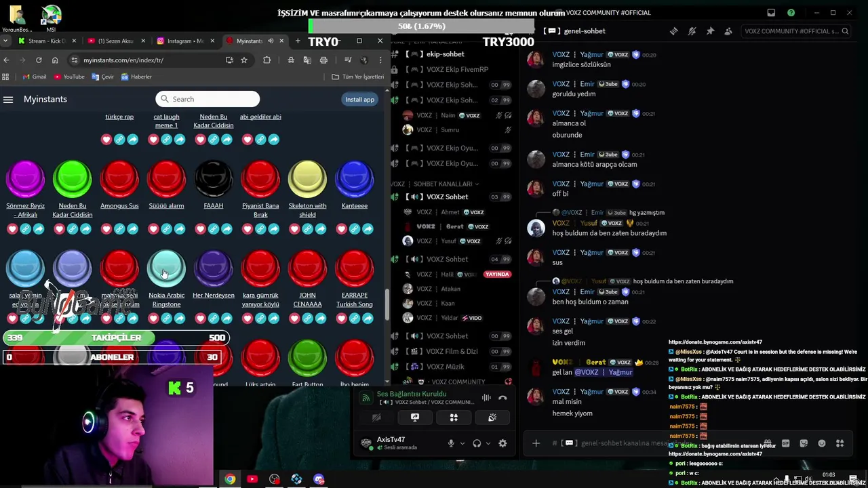Viewport: 868px width, 488px height.
Task: Favorite the Kanteeee sound with heart
Action: pos(341,229)
